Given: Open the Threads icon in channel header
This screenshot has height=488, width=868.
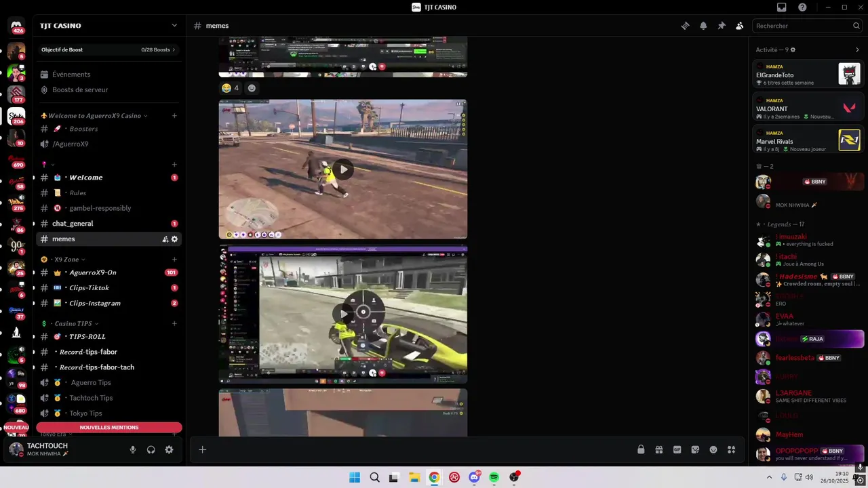Looking at the screenshot, I should point(685,26).
